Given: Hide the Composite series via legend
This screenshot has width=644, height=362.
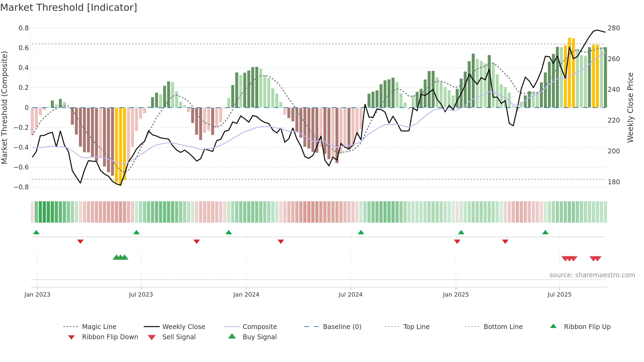Looking at the screenshot, I should click(x=250, y=327).
